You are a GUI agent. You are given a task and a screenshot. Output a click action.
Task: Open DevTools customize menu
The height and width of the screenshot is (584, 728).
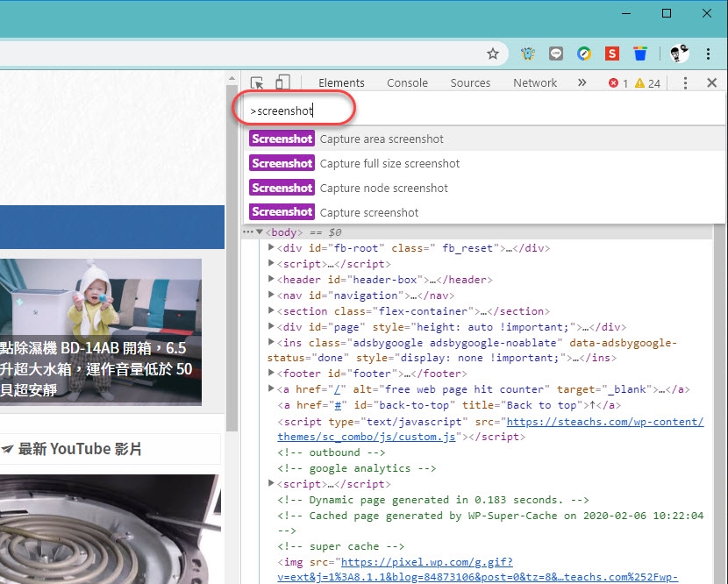(x=686, y=82)
